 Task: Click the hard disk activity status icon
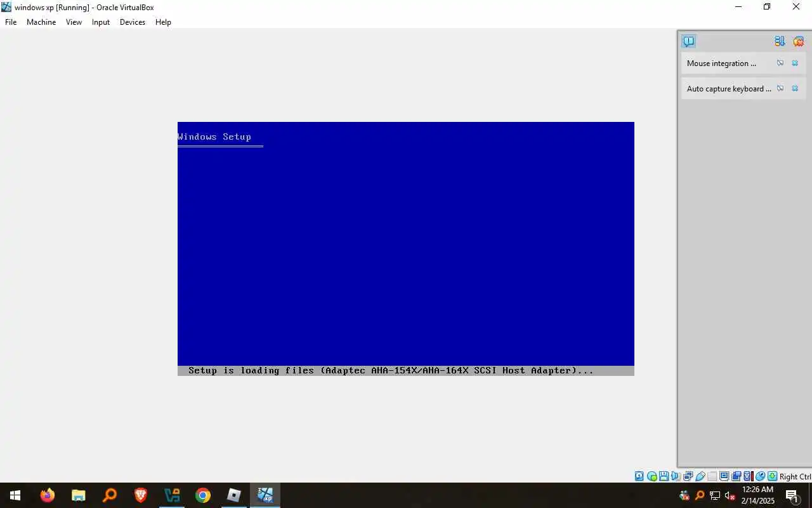pyautogui.click(x=639, y=476)
